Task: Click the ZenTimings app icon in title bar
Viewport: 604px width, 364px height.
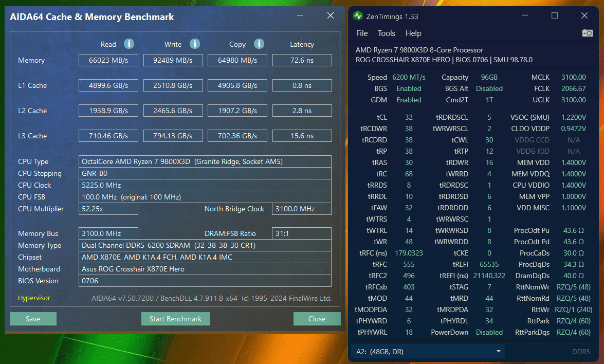Action: [358, 16]
